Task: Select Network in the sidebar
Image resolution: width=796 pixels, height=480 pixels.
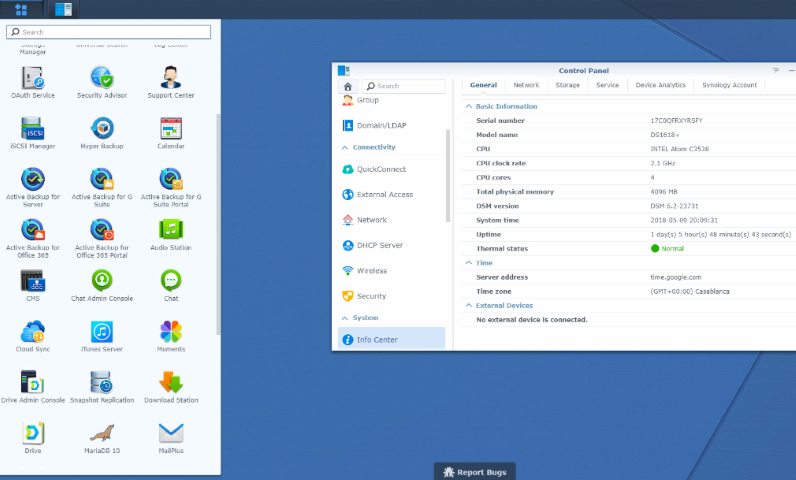Action: (391, 220)
